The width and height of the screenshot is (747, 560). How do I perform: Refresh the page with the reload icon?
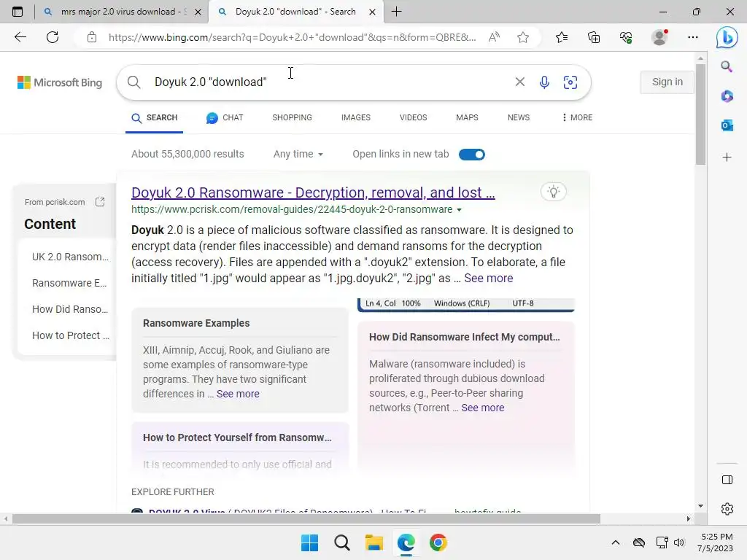point(53,37)
